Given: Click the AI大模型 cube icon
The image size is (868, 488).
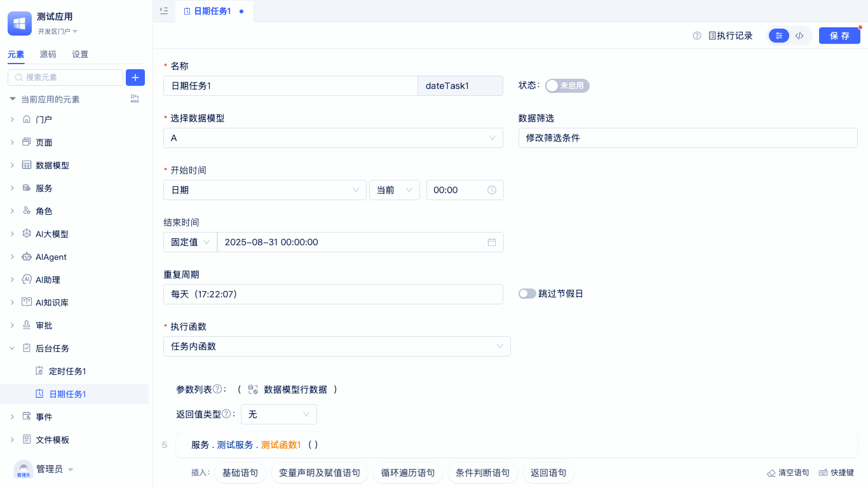Looking at the screenshot, I should pos(27,233).
